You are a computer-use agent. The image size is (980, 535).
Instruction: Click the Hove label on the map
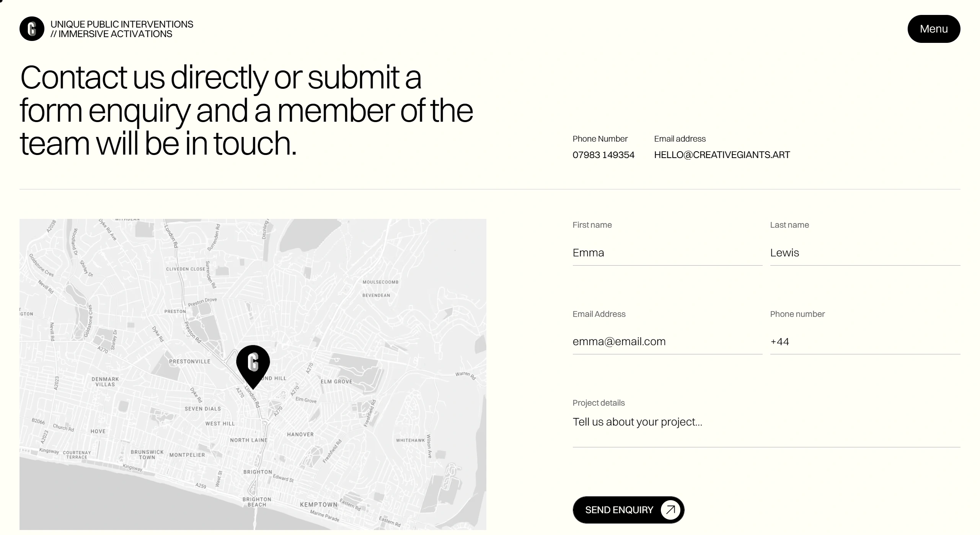click(x=98, y=431)
